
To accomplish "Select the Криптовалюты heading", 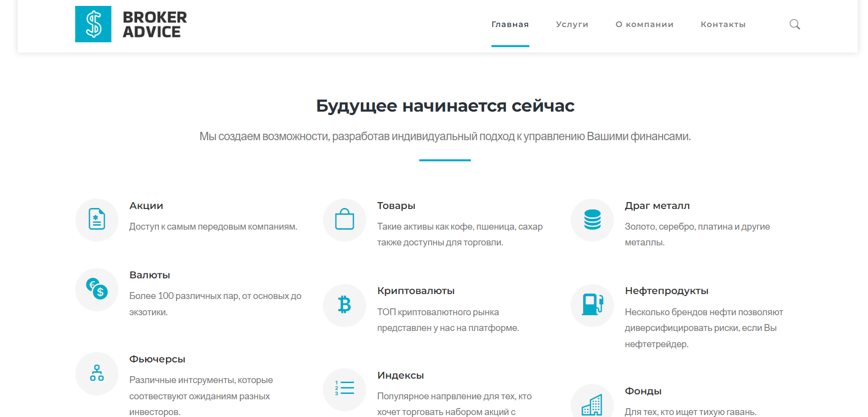I will pyautogui.click(x=416, y=291).
